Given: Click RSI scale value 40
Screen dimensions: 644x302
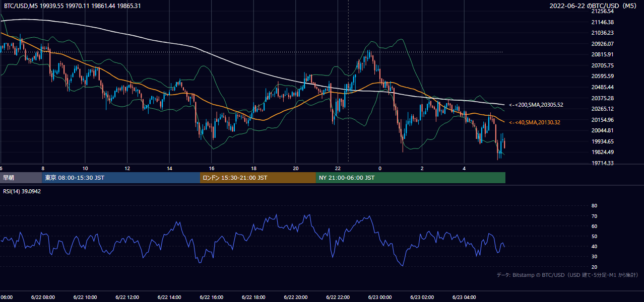Looking at the screenshot, I should pos(594,246).
